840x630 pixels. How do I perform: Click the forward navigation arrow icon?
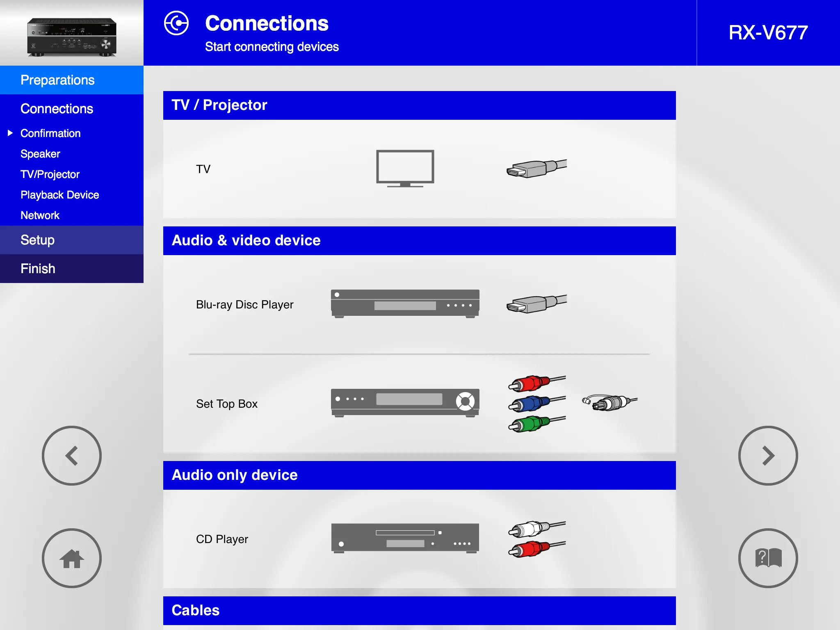pyautogui.click(x=769, y=456)
